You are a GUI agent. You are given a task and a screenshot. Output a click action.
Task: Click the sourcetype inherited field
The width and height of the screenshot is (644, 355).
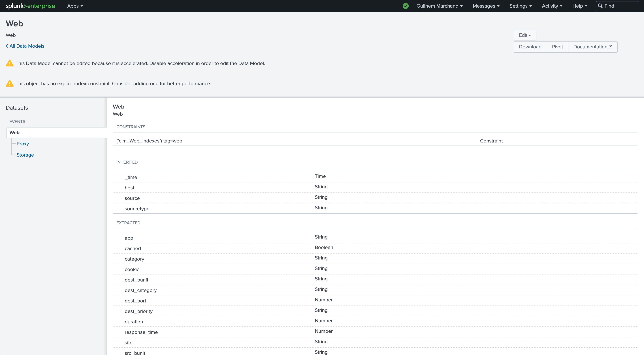(137, 209)
